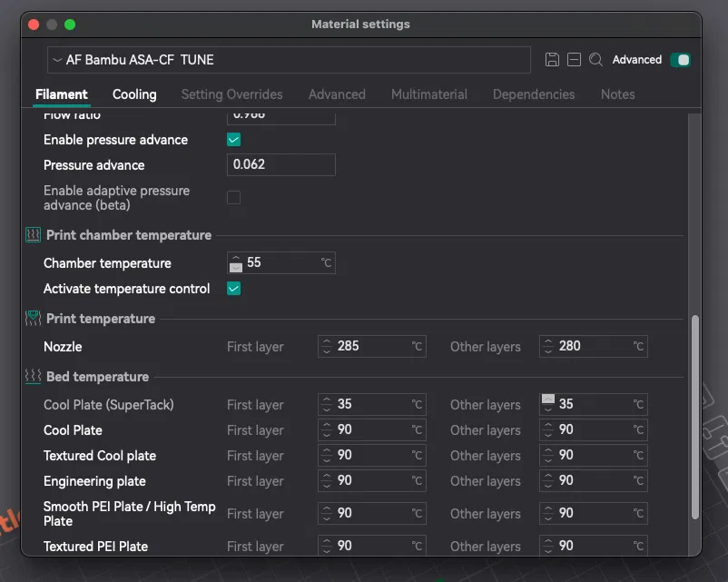Click the Cool Plate (SuperTack) other layers stepper
Image resolution: width=728 pixels, height=582 pixels.
click(x=548, y=404)
